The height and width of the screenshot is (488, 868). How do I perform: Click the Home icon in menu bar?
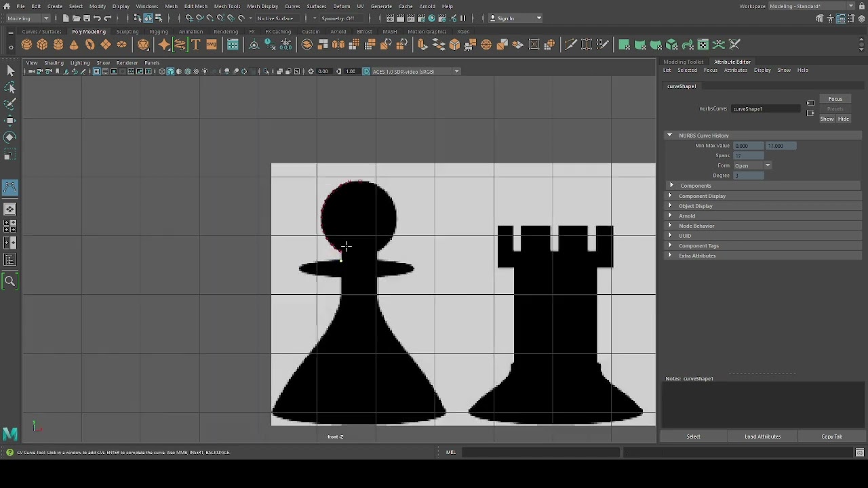click(7, 6)
